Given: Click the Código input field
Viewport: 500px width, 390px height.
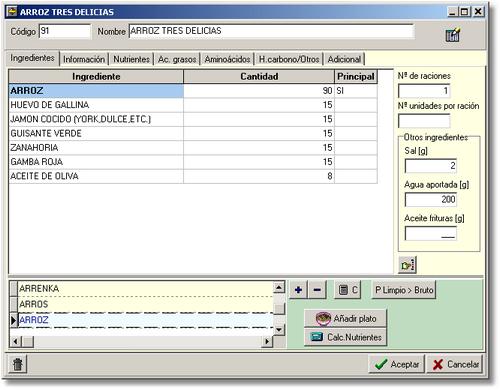Looking at the screenshot, I should click(65, 31).
